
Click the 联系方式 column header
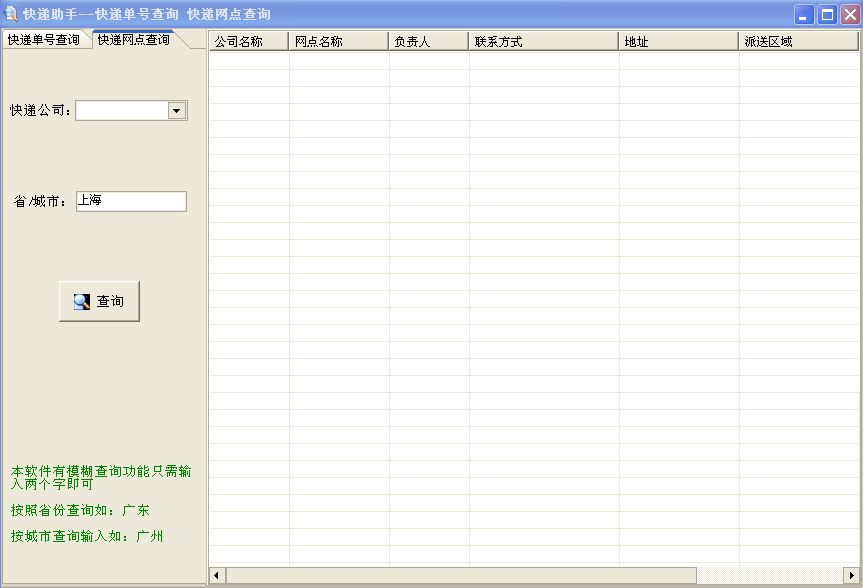[543, 41]
